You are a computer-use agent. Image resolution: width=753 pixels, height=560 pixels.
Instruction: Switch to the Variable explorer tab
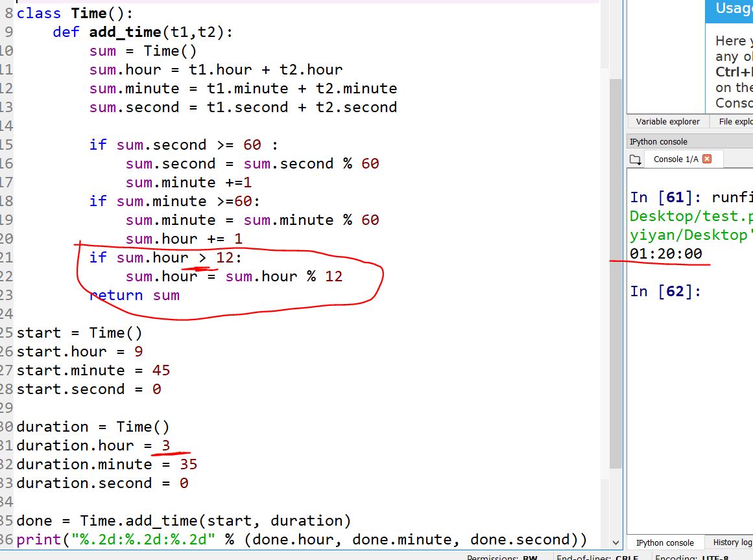click(x=667, y=122)
